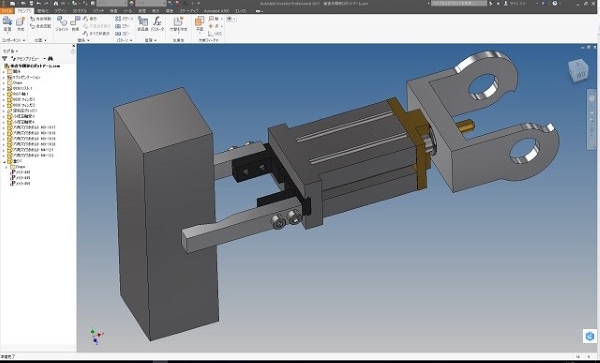Open the Parameters fx tool
600x363 pixels.
157,22
